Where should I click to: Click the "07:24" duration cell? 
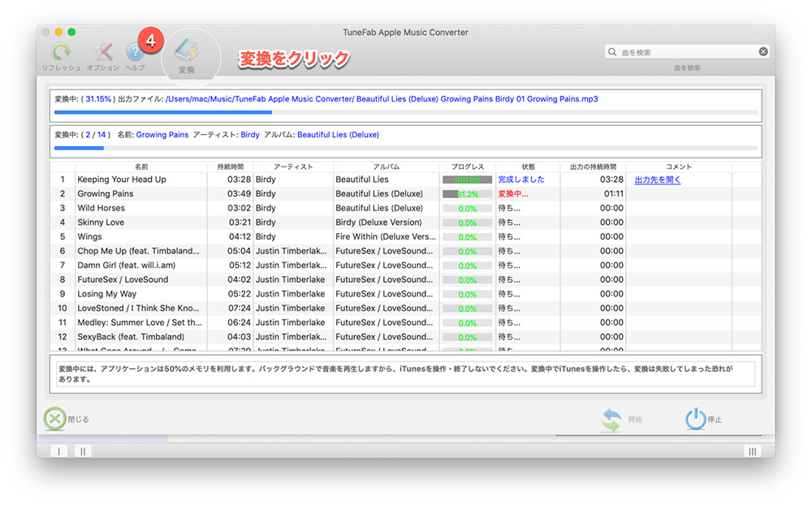tap(239, 308)
